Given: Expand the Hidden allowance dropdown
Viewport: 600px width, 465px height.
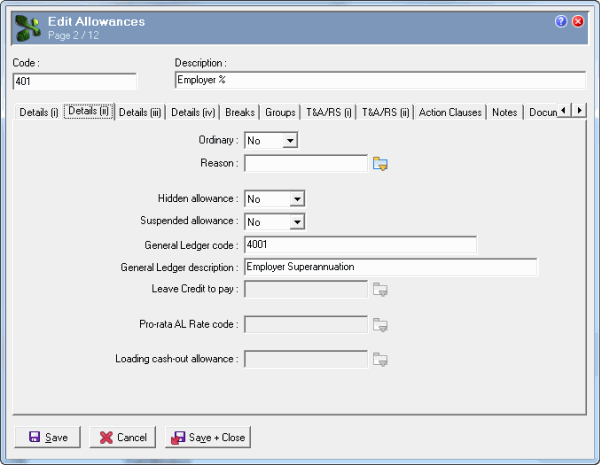Looking at the screenshot, I should [297, 199].
